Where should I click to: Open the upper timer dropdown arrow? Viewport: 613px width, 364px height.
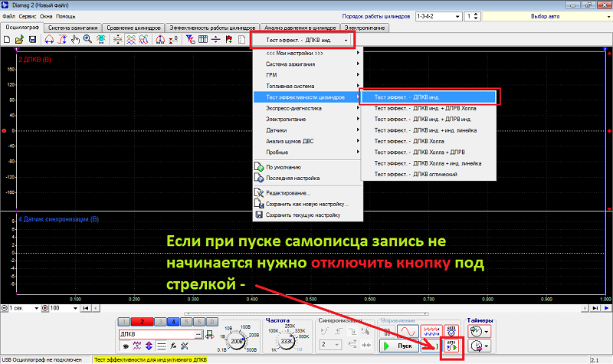(487, 332)
